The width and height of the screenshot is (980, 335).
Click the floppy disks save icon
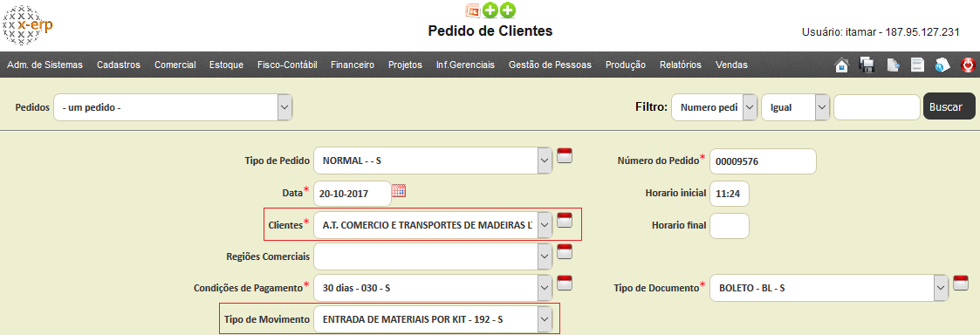pyautogui.click(x=867, y=65)
